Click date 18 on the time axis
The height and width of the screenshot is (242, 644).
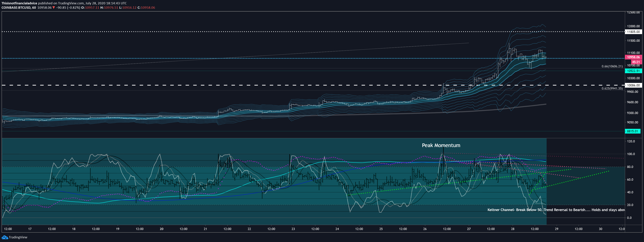pos(74,229)
